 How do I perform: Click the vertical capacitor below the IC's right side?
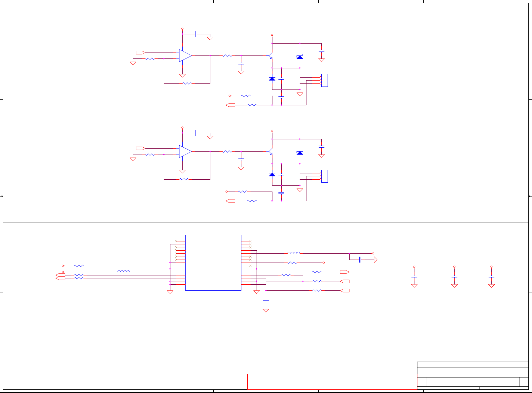[x=266, y=301]
